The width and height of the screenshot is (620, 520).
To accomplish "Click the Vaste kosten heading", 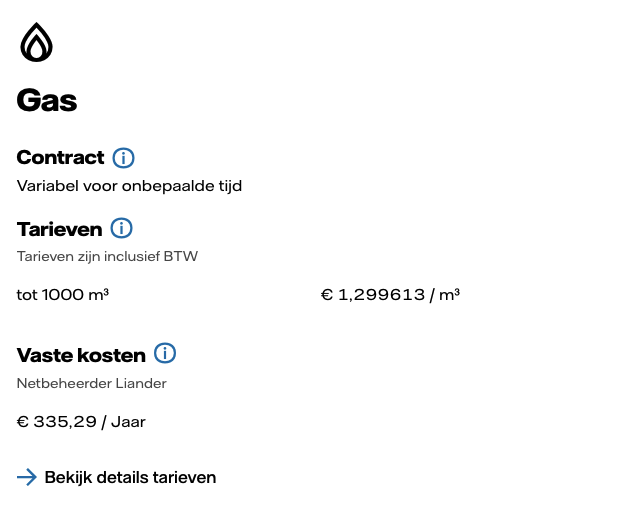I will point(81,355).
